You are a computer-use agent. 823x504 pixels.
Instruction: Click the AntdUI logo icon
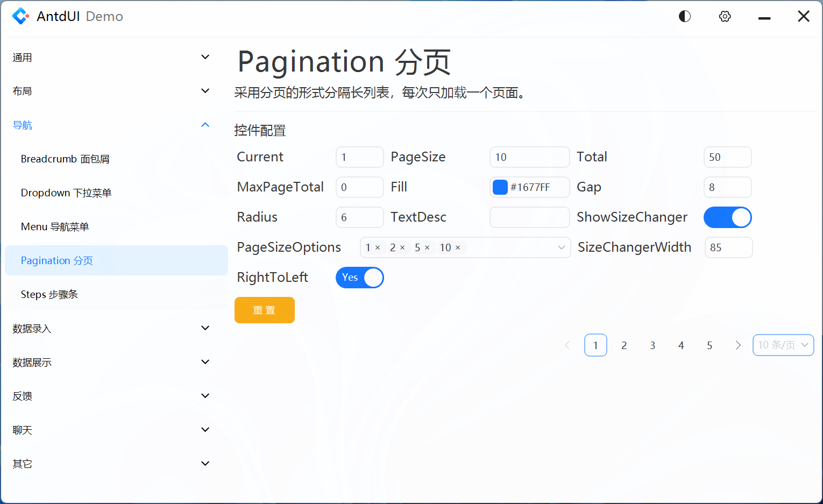tap(21, 16)
